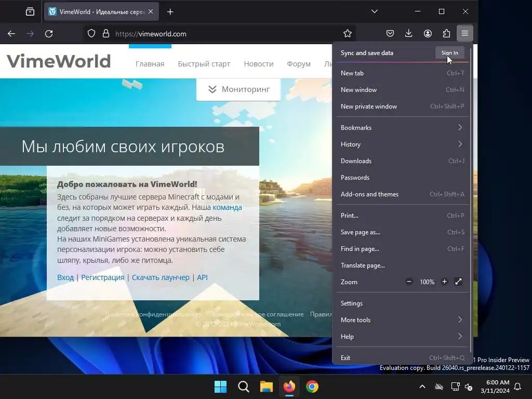Toggle full screen mode icon
This screenshot has height=399, width=532.
458,282
